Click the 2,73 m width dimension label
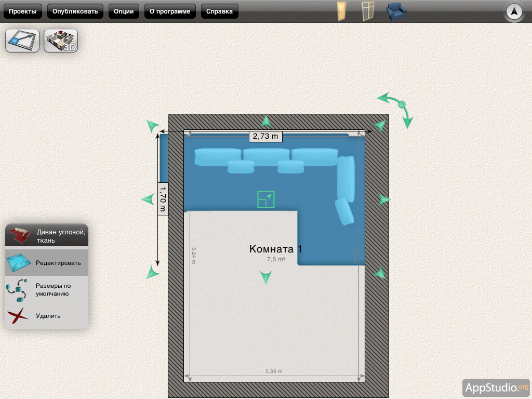The height and width of the screenshot is (399, 532). [x=265, y=137]
